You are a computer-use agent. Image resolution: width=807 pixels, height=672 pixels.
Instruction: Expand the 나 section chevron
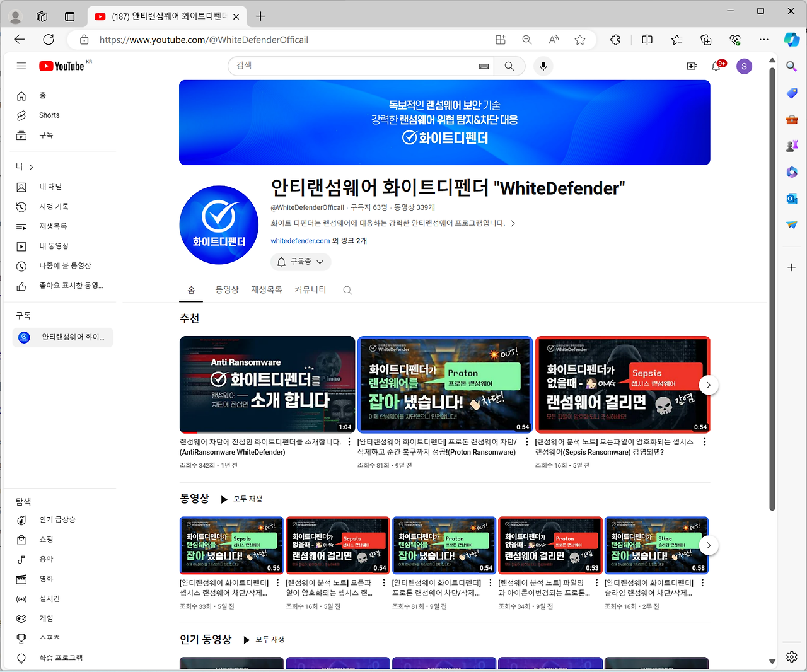click(31, 167)
